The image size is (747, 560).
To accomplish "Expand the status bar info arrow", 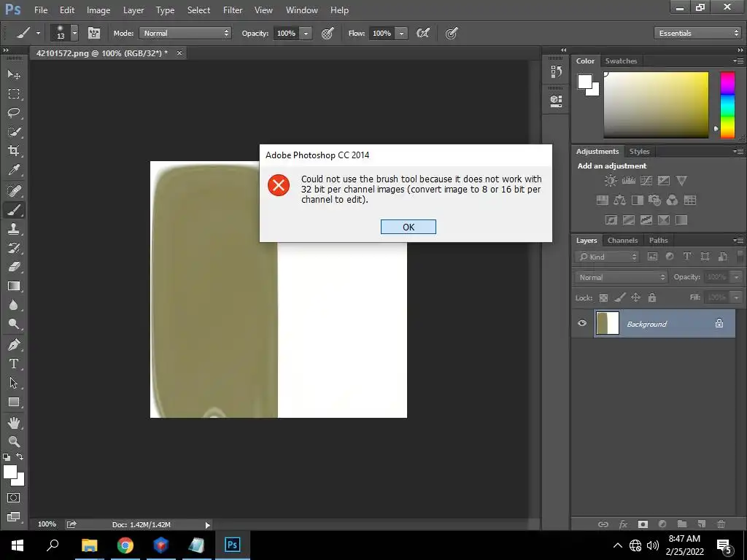I will pyautogui.click(x=207, y=525).
